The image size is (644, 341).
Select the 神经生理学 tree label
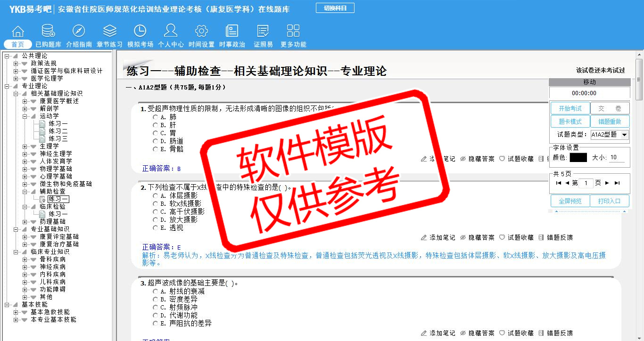coord(56,154)
